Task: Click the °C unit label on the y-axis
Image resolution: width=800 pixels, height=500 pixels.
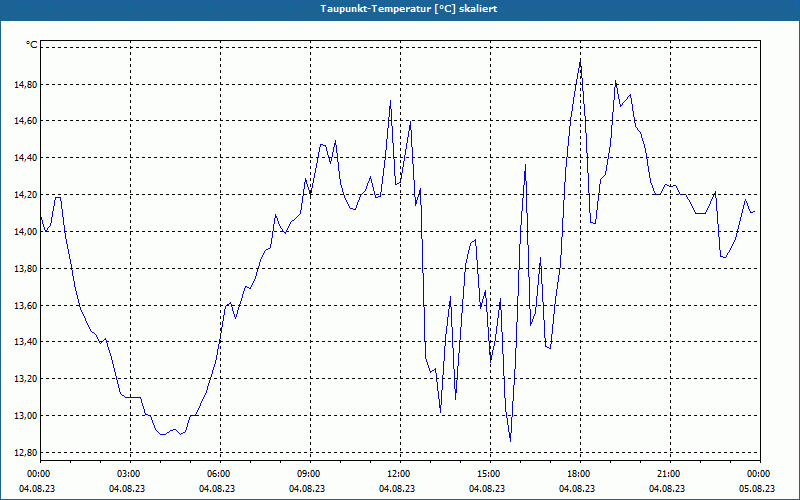Action: point(32,45)
